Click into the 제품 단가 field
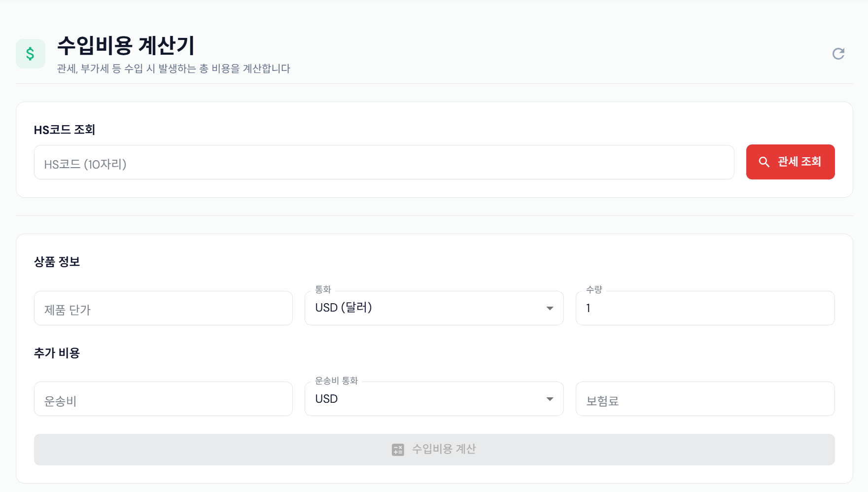 pos(163,308)
